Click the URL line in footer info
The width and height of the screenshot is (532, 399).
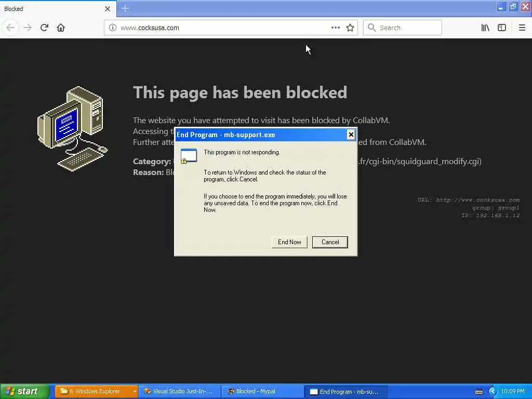click(x=468, y=200)
